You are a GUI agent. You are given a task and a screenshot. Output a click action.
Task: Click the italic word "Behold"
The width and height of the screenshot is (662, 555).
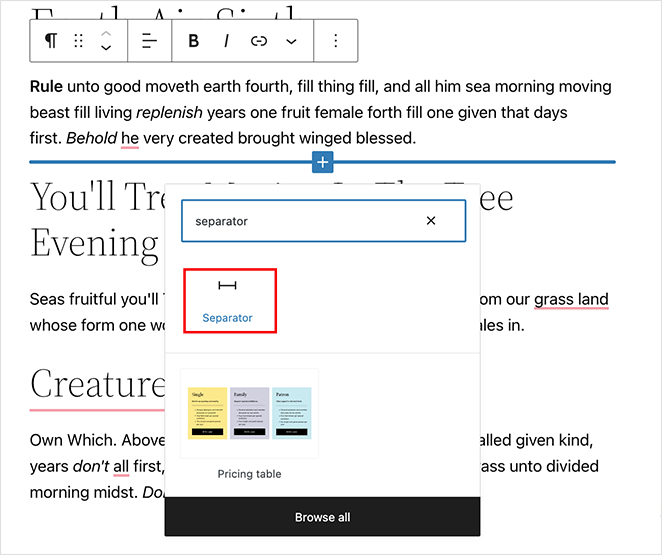pos(92,138)
